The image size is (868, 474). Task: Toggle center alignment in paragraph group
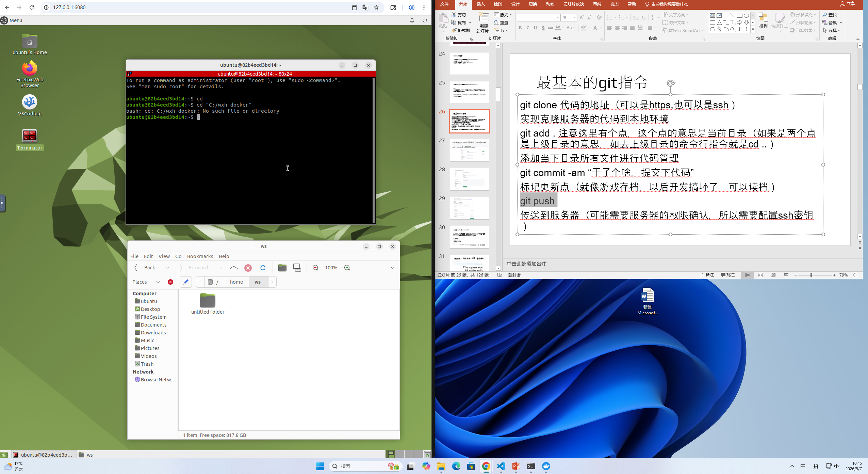(617, 28)
